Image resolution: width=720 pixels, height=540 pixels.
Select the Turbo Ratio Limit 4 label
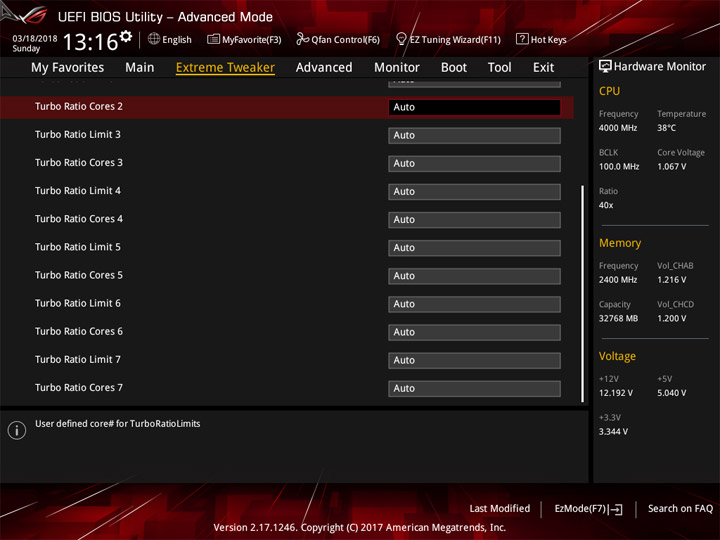[x=78, y=191]
